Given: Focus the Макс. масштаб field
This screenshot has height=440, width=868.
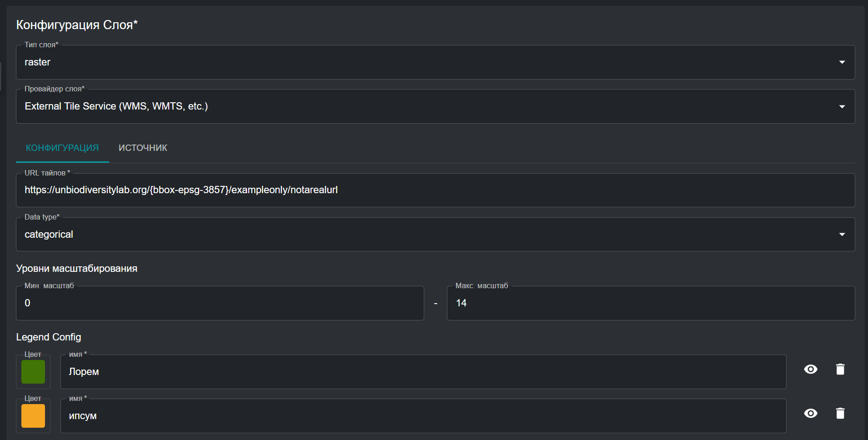Looking at the screenshot, I should coord(650,303).
